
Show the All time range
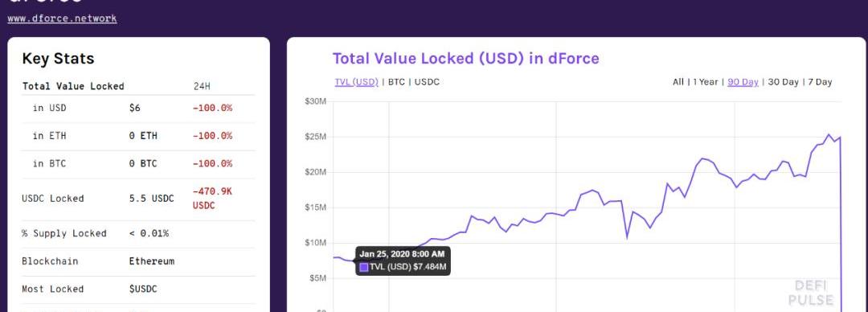click(678, 82)
